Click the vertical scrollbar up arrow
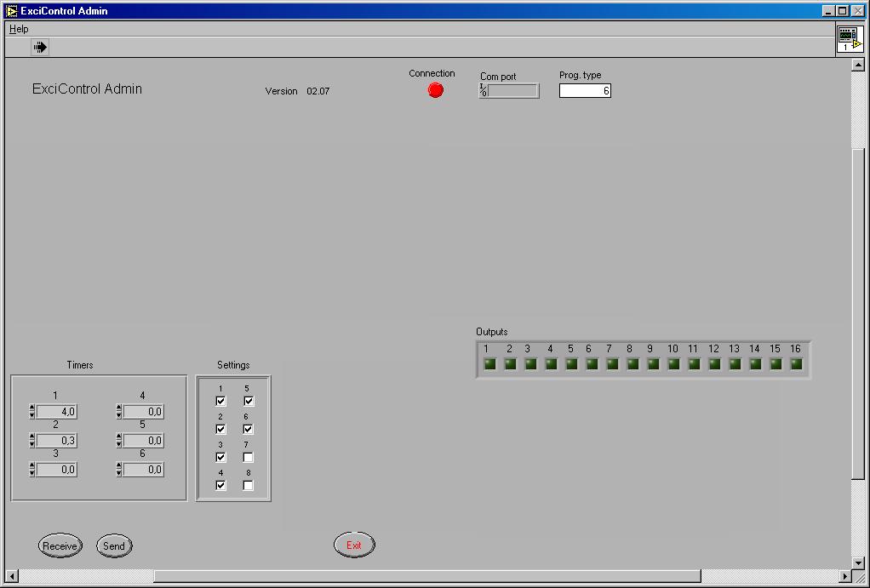This screenshot has height=588, width=870. pos(858,65)
